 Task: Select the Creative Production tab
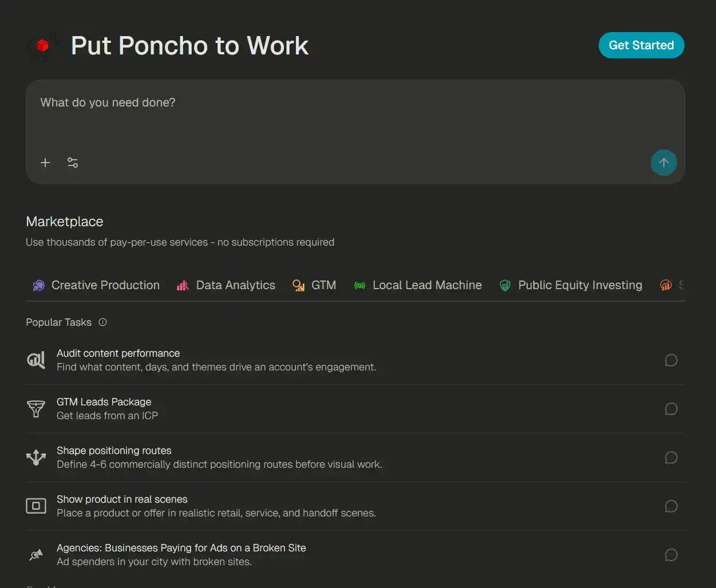click(96, 285)
